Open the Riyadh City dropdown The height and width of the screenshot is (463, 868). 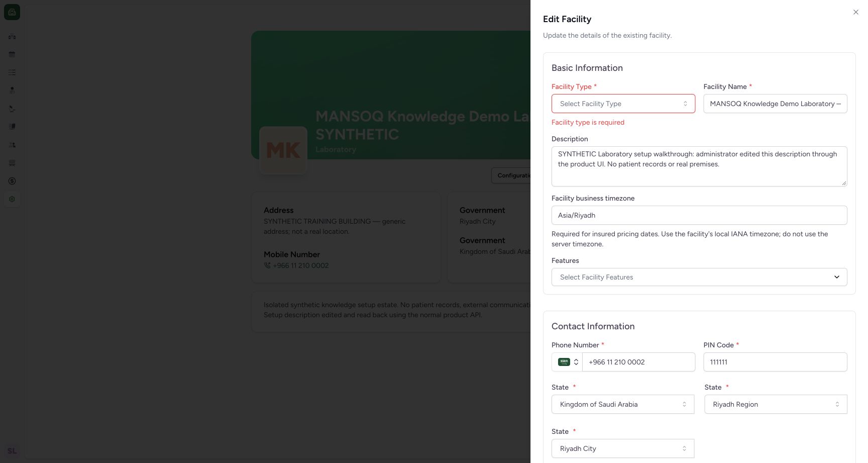coord(623,448)
